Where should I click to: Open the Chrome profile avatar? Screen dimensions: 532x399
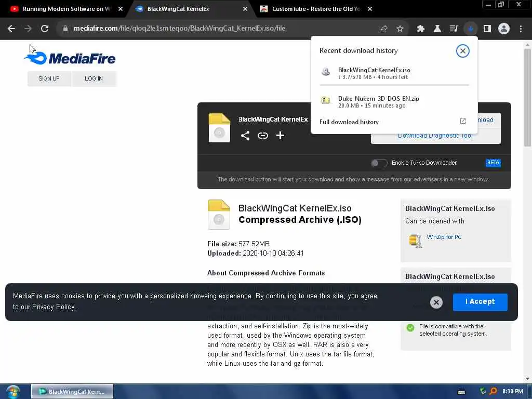click(504, 29)
